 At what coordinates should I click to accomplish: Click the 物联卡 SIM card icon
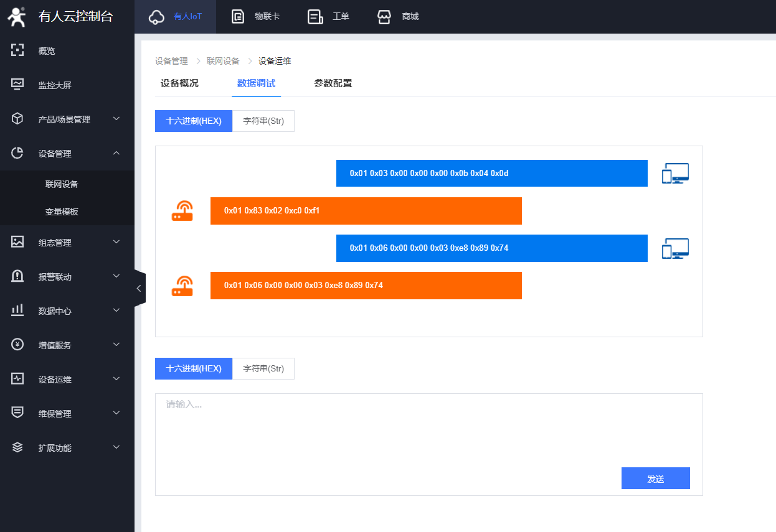pos(238,17)
